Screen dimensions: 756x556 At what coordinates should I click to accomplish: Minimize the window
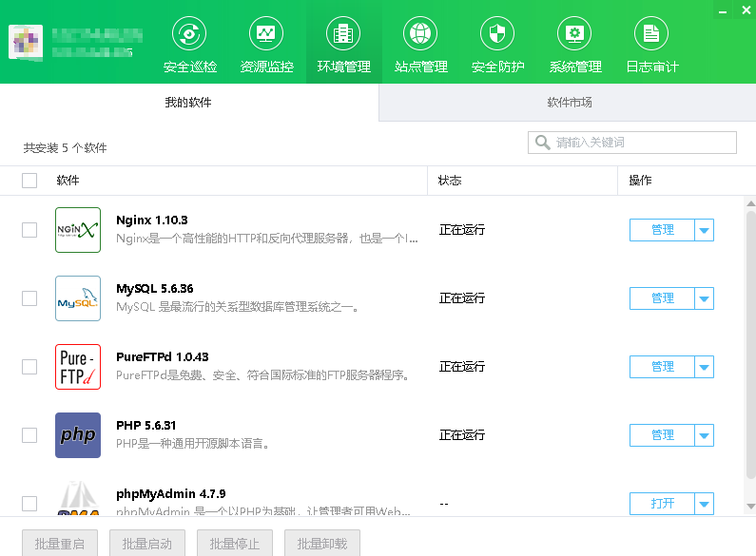(x=723, y=10)
